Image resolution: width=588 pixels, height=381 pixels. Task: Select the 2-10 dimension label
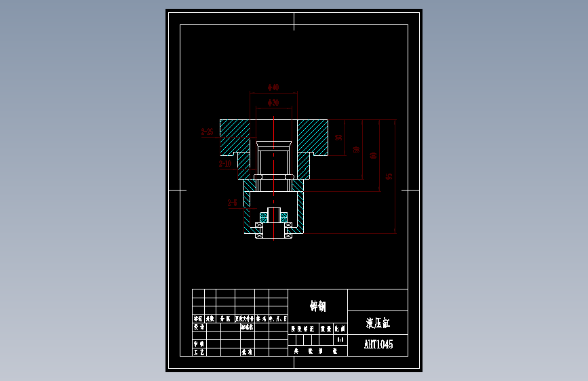click(225, 163)
